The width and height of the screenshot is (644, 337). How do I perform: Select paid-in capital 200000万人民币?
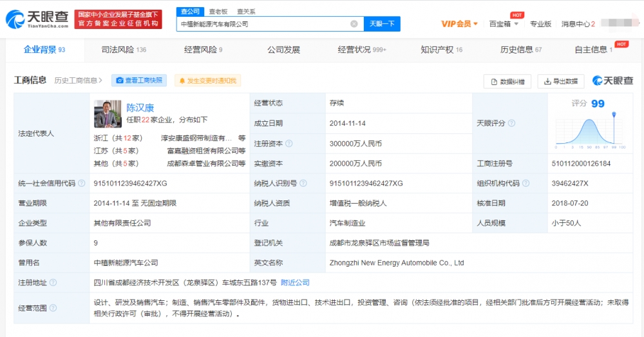pyautogui.click(x=355, y=164)
